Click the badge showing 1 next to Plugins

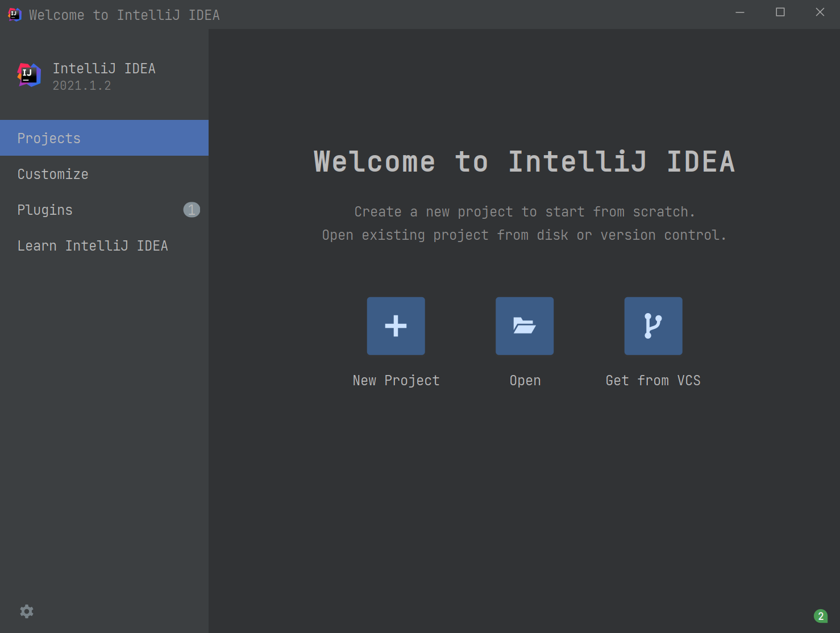(192, 210)
